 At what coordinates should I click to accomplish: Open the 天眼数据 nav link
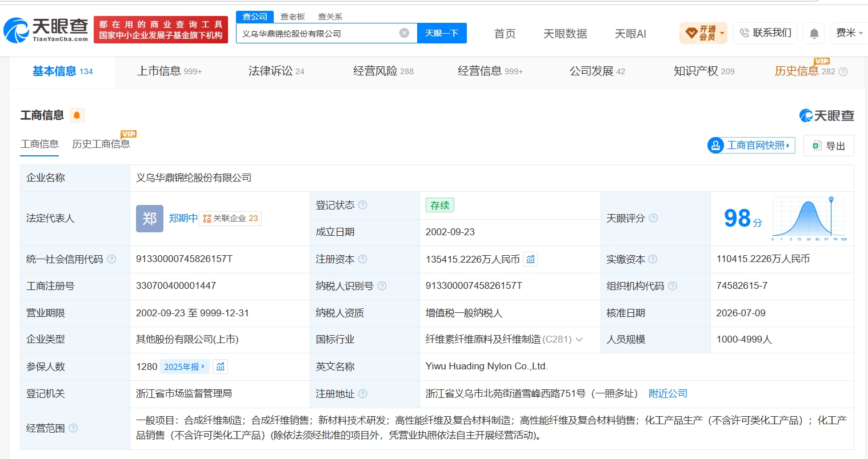[x=565, y=34]
